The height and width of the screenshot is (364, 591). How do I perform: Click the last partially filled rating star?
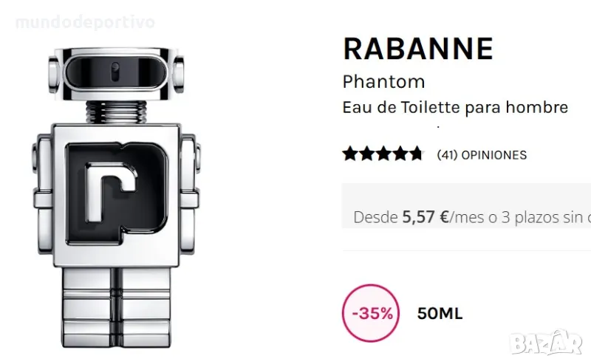coord(416,154)
